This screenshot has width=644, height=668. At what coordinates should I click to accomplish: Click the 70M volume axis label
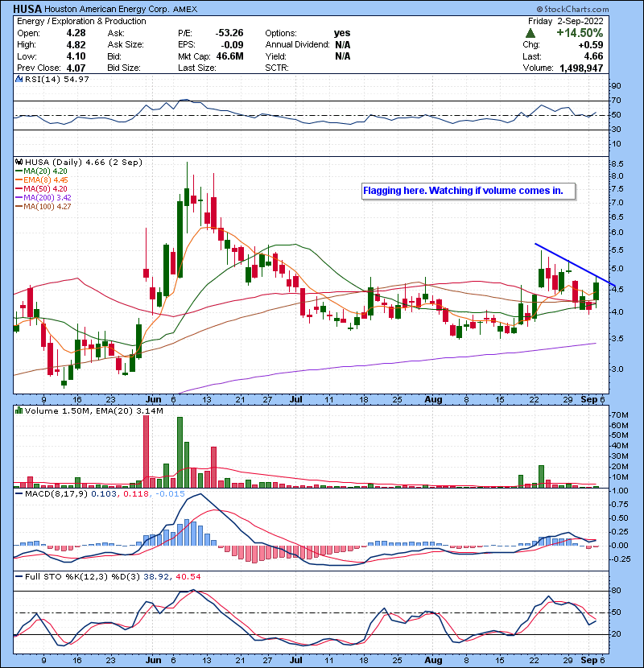[x=620, y=415]
